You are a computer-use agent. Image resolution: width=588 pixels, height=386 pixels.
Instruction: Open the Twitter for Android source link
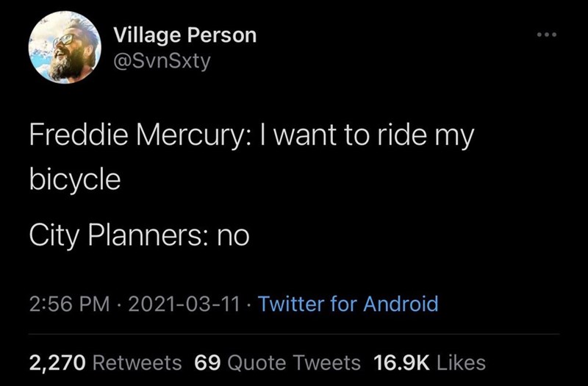(x=349, y=304)
